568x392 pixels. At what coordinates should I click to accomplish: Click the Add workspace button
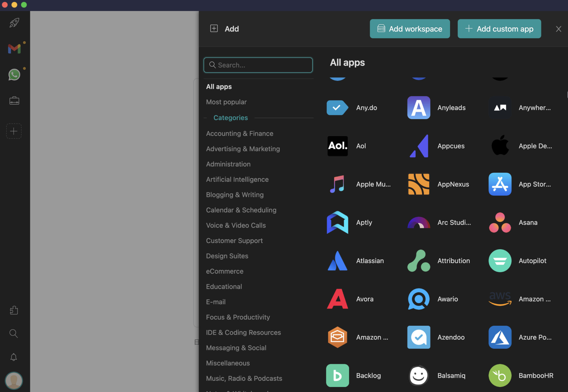(x=409, y=29)
